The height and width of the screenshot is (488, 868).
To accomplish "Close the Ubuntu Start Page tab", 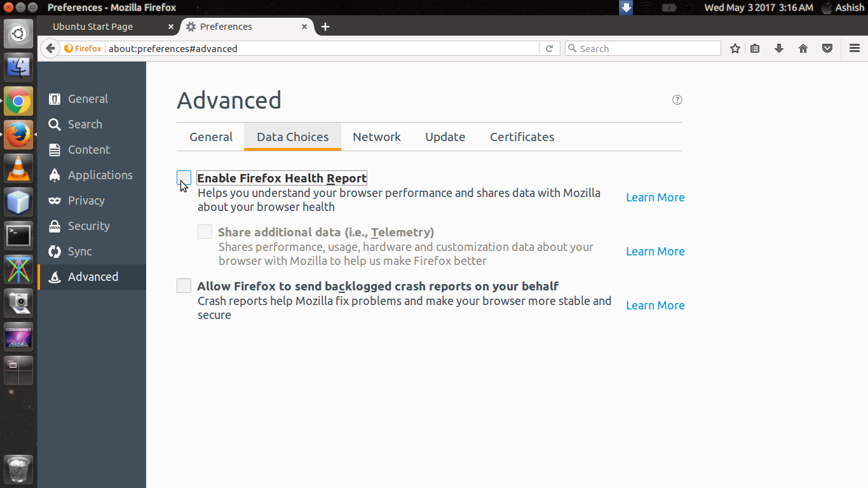I will 171,27.
